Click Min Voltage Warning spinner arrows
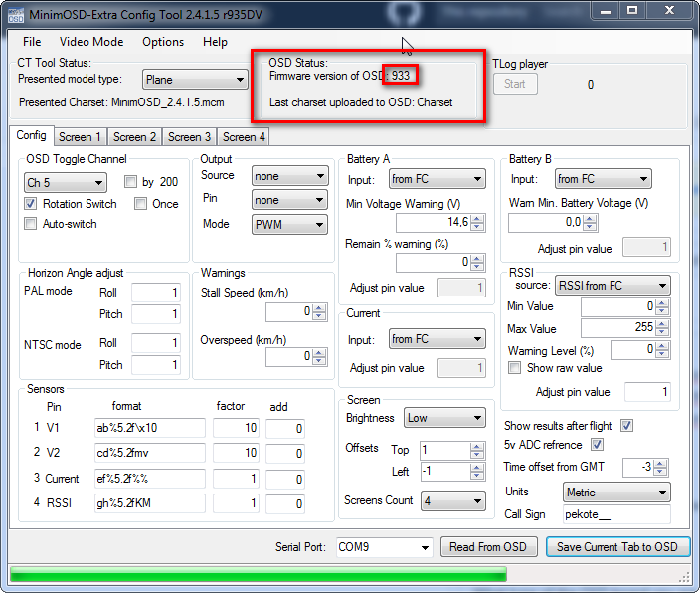This screenshot has height=593, width=700. coord(477,222)
